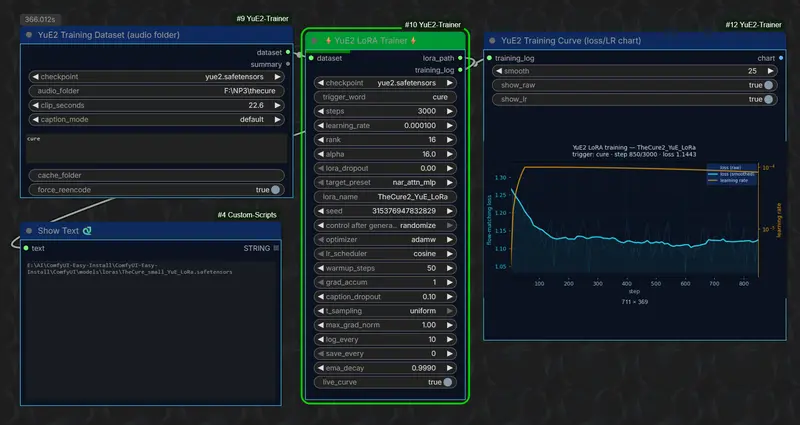The image size is (800, 425).
Task: Open caption_mode dropdown
Action: click(x=157, y=119)
